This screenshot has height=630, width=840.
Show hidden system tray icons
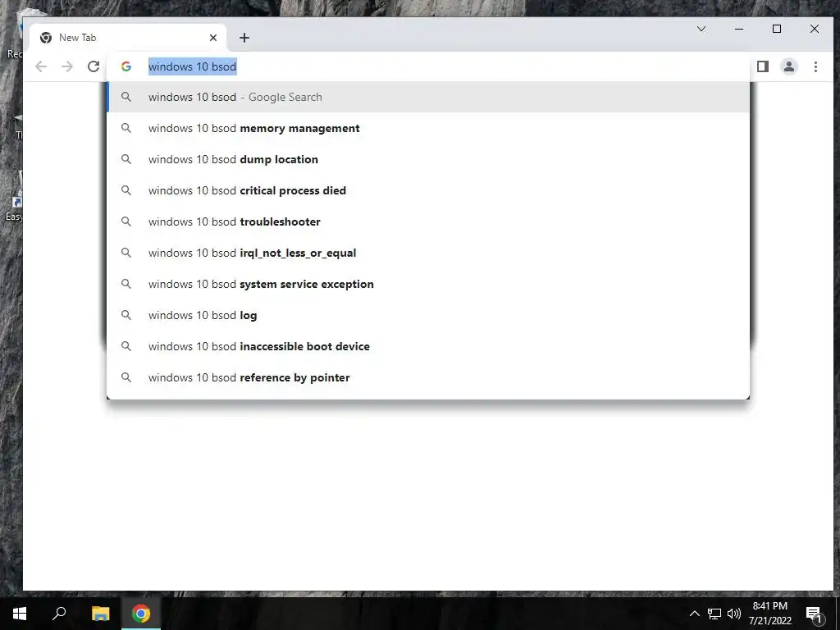[694, 614]
